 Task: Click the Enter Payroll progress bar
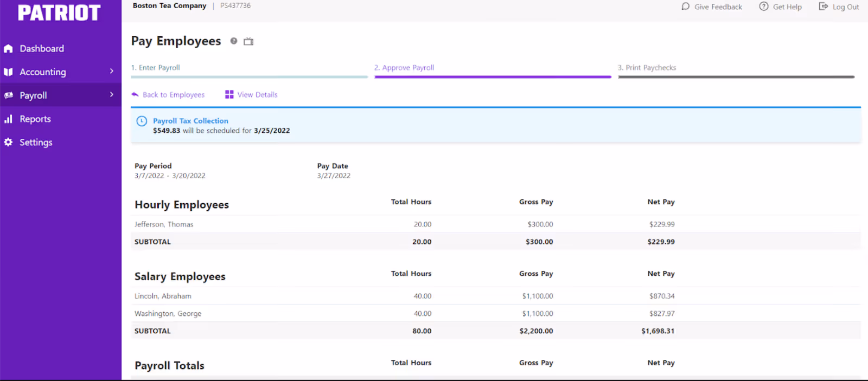[249, 77]
